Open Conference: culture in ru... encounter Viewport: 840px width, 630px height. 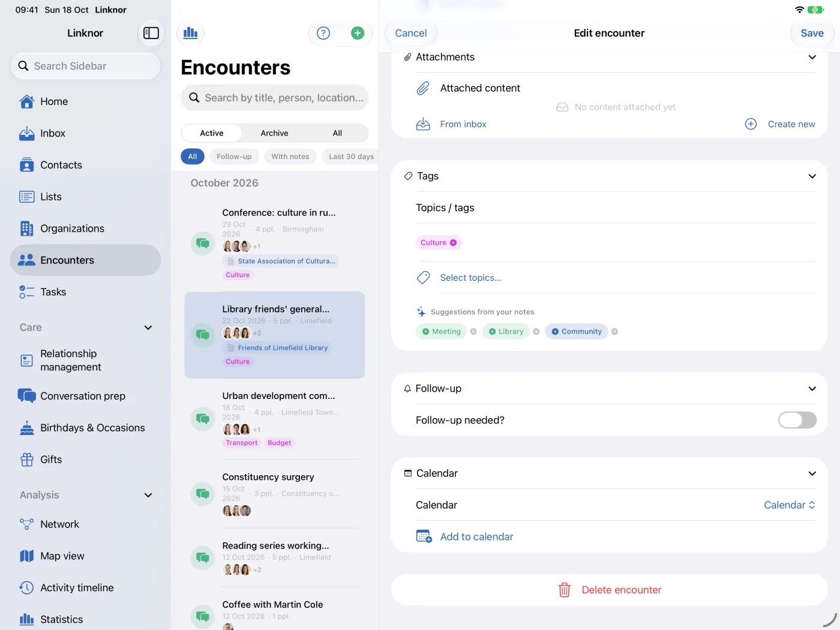pyautogui.click(x=275, y=244)
